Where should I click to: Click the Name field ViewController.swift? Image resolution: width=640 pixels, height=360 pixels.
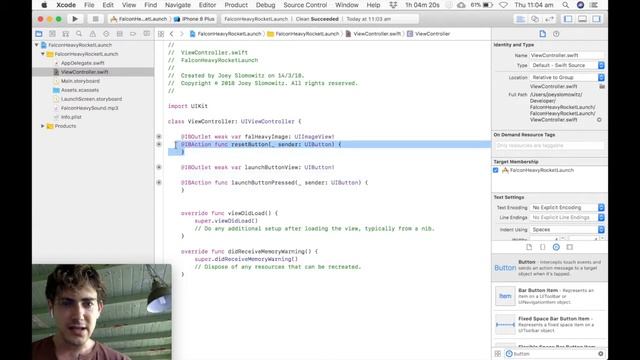coord(567,55)
